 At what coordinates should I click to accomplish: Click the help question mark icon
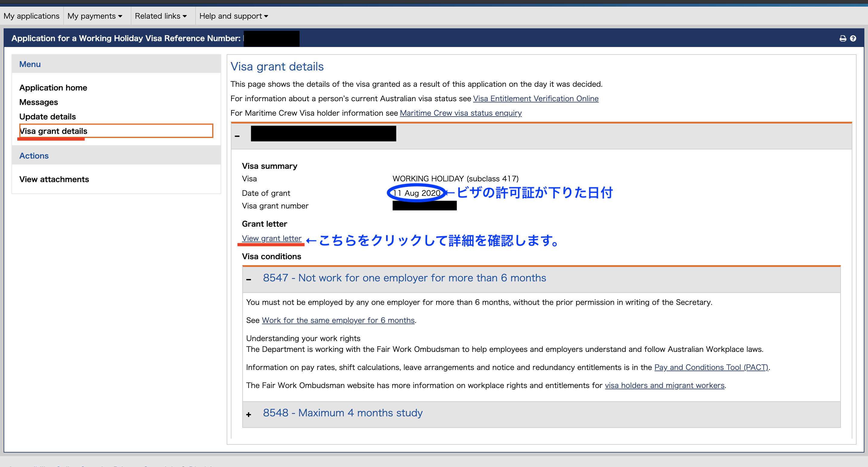click(853, 38)
